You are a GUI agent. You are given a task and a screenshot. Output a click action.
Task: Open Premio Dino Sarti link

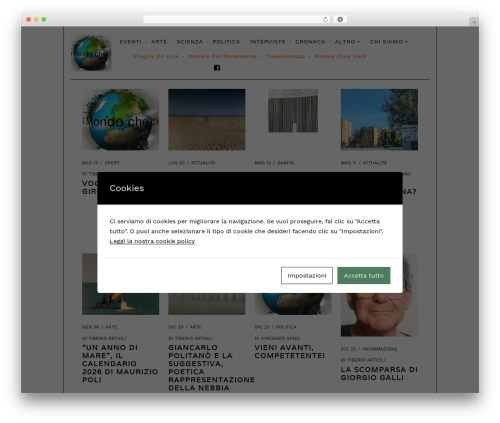pyautogui.click(x=340, y=56)
